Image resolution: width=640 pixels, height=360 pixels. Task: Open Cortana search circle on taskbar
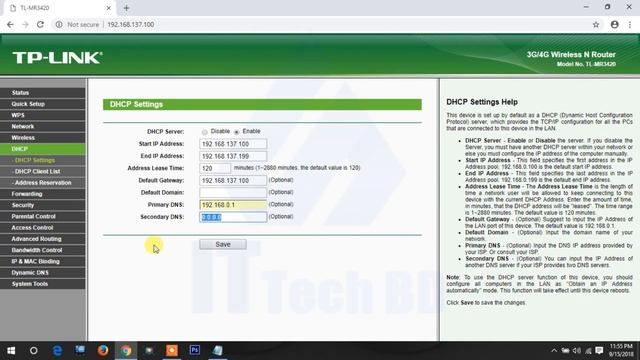click(34, 351)
